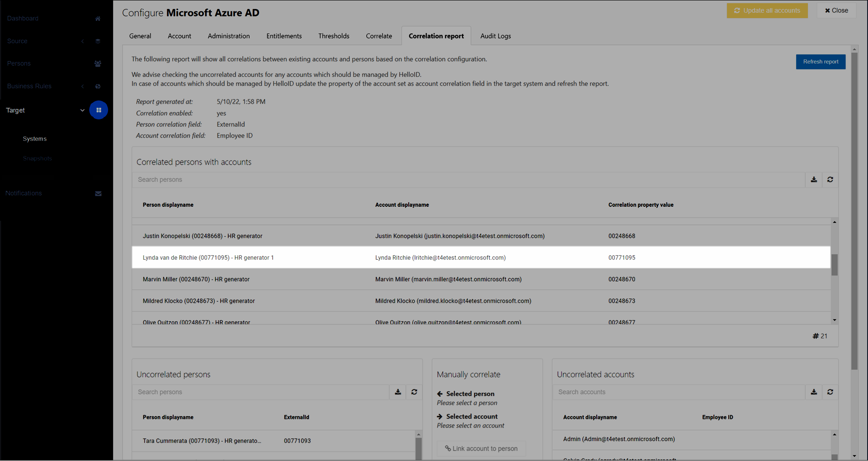This screenshot has width=868, height=461.
Task: Focus the uncorrelated Search persons field
Action: [261, 392]
